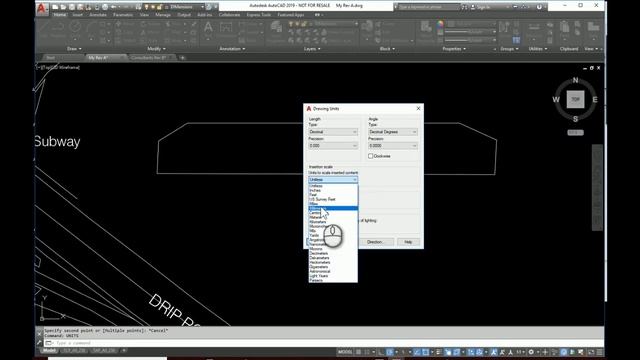Expand the Draw panel flyout
The width and height of the screenshot is (640, 360).
pyautogui.click(x=74, y=49)
